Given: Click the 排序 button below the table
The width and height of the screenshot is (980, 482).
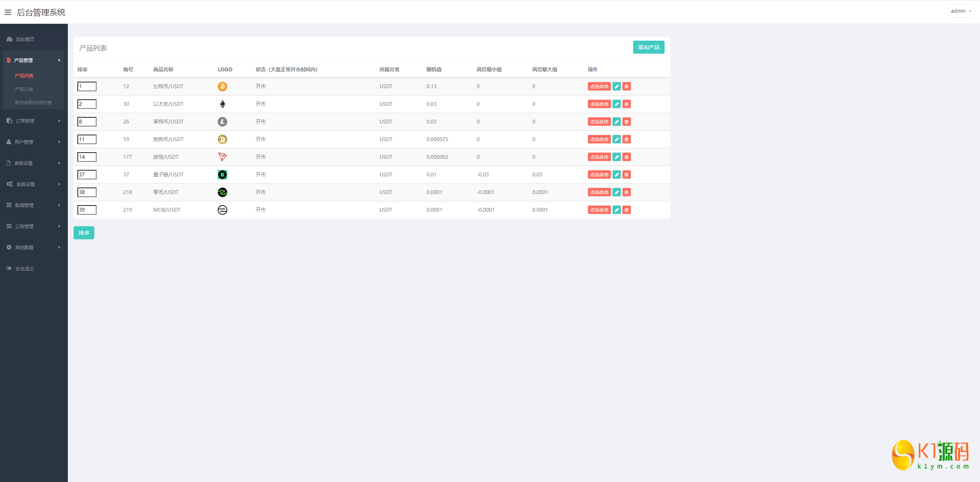Looking at the screenshot, I should (x=84, y=233).
